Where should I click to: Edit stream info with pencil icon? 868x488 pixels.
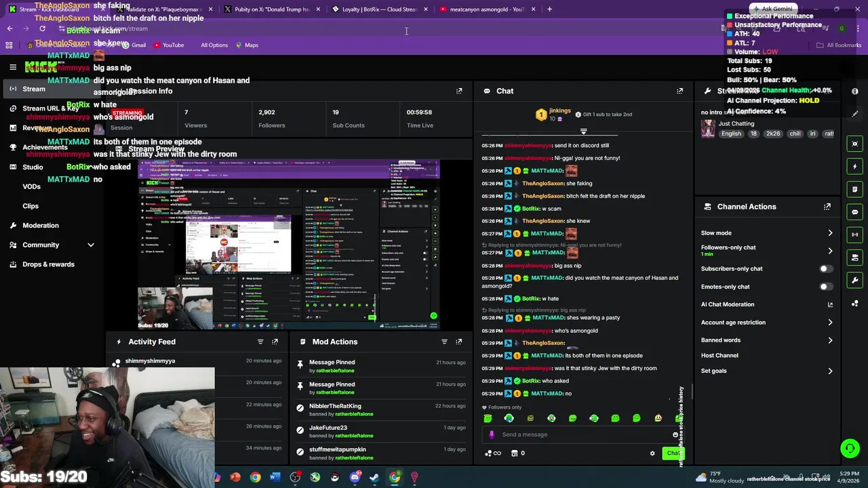pyautogui.click(x=855, y=113)
